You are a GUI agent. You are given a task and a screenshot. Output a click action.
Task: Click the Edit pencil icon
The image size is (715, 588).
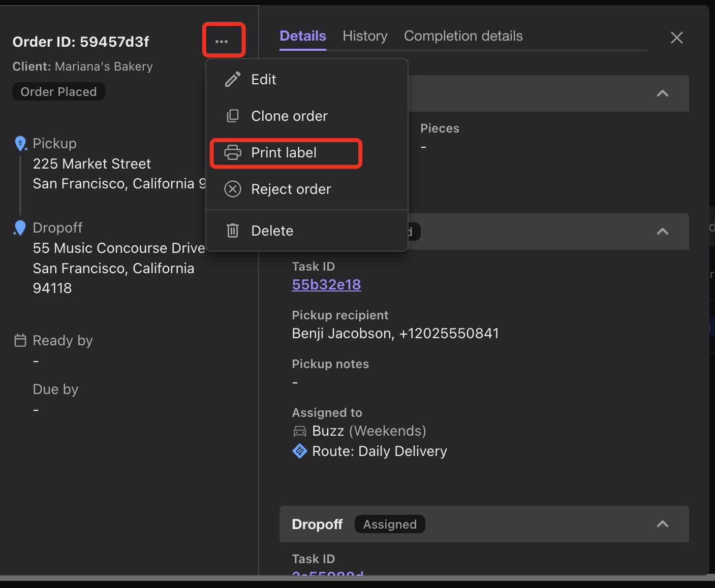232,79
